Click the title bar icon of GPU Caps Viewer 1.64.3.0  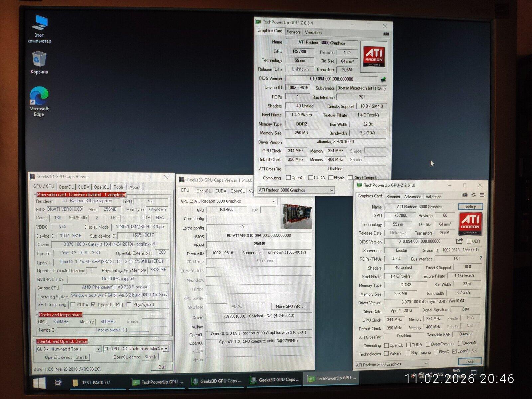(x=182, y=180)
